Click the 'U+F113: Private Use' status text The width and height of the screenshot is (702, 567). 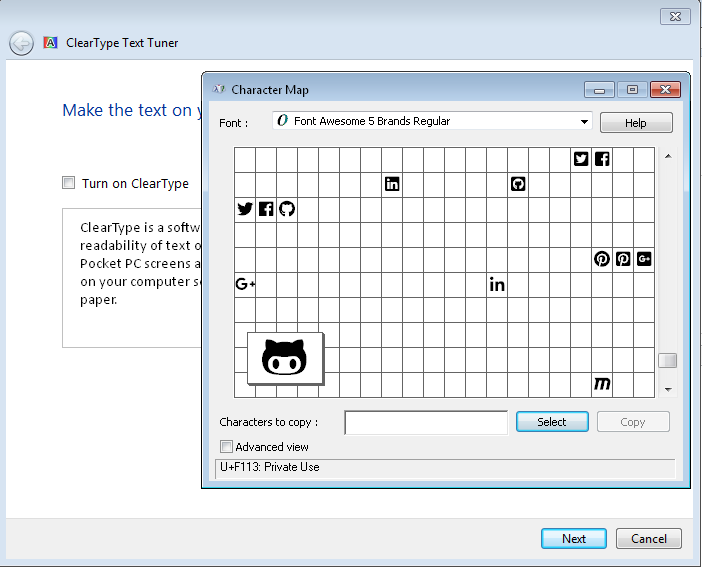[x=270, y=467]
